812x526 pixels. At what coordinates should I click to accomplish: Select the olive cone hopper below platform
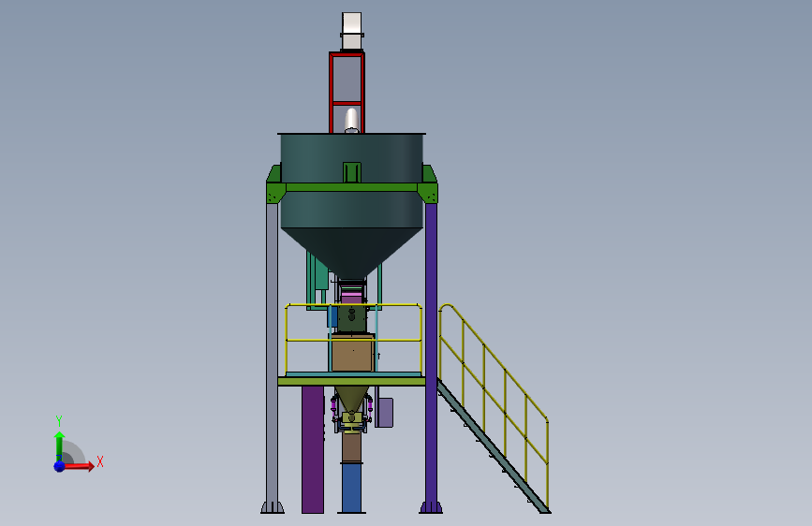coord(351,399)
